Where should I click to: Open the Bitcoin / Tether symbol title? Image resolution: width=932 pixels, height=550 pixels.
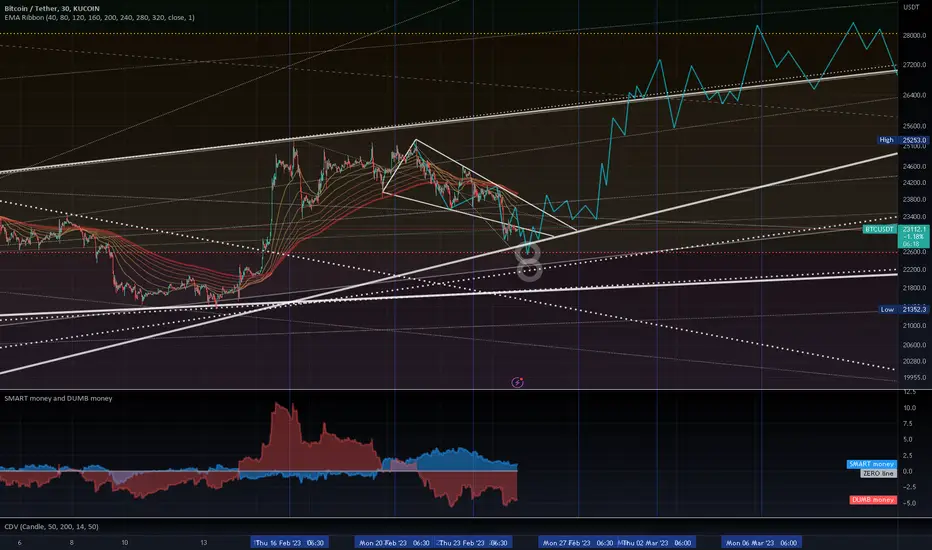pos(52,9)
